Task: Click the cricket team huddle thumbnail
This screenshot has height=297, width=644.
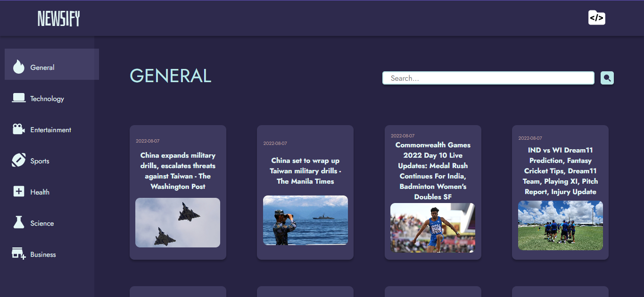Action: 561,225
